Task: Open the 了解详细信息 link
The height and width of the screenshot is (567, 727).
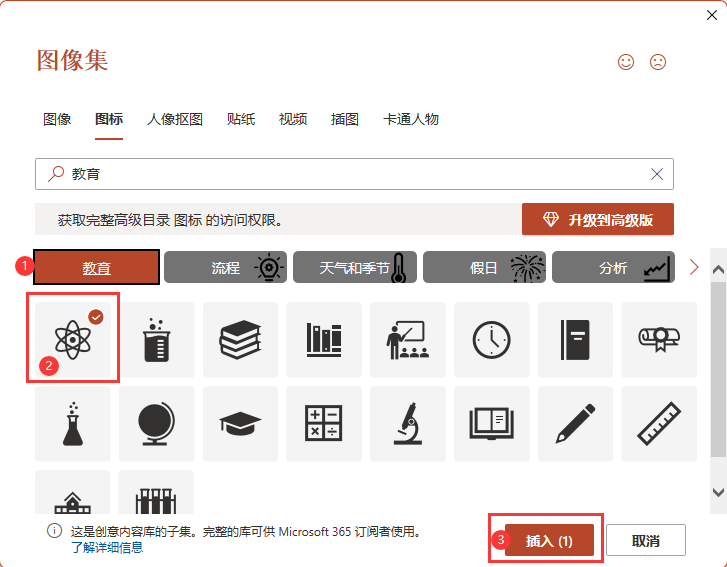Action: click(107, 548)
